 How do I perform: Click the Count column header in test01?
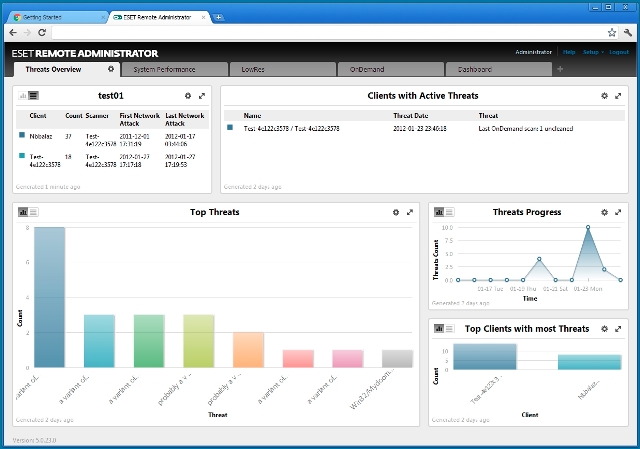[74, 116]
